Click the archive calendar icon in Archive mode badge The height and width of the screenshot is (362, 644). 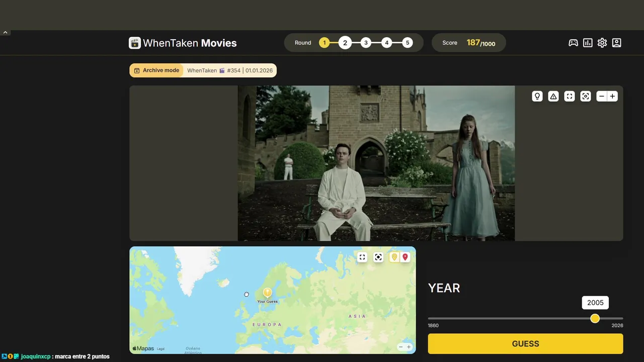[136, 70]
